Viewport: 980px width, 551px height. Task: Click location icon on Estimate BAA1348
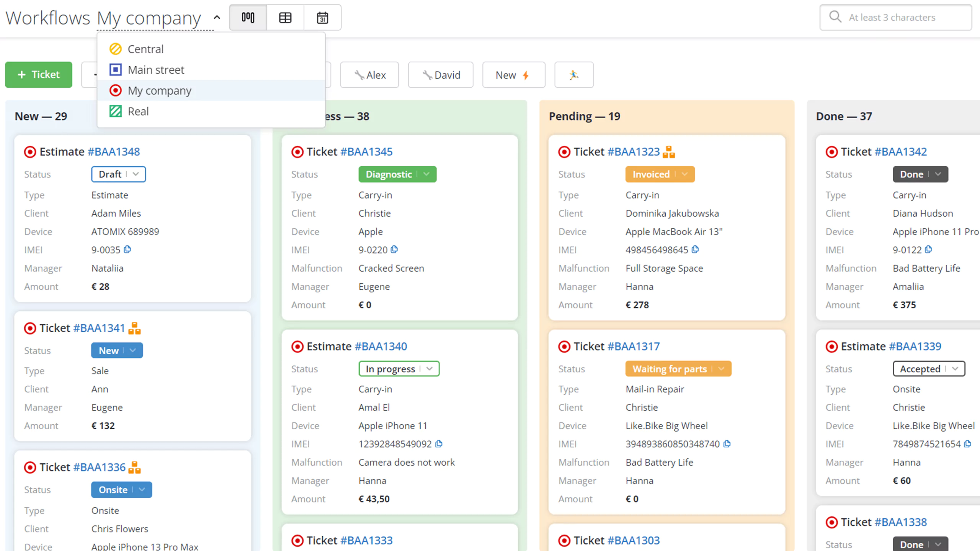click(x=30, y=152)
